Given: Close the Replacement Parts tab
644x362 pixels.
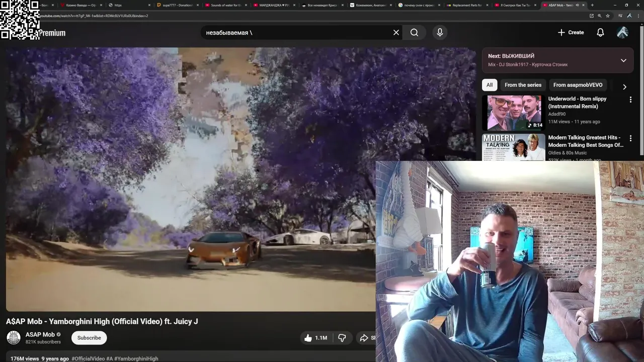Looking at the screenshot, I should (487, 5).
